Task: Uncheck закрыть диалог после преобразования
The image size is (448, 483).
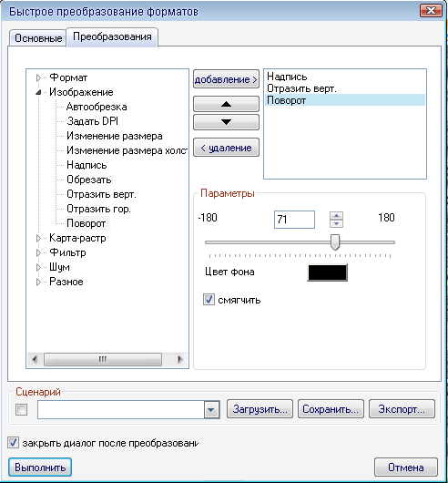Action: point(13,443)
